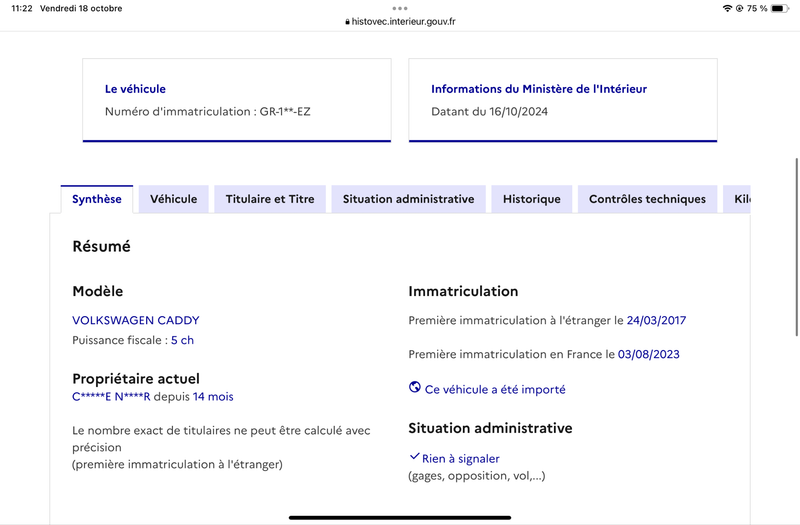The height and width of the screenshot is (525, 800).
Task: Click the Immatriculation heading
Action: (x=463, y=291)
